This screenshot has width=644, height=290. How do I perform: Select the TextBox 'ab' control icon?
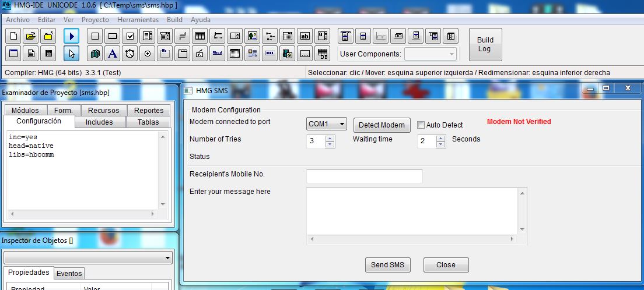(x=305, y=36)
